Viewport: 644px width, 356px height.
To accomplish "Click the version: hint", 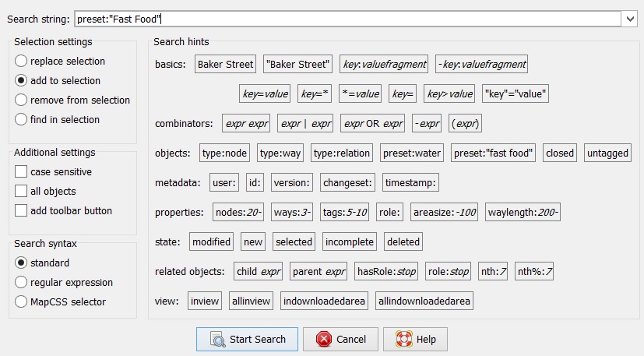I will coord(292,182).
